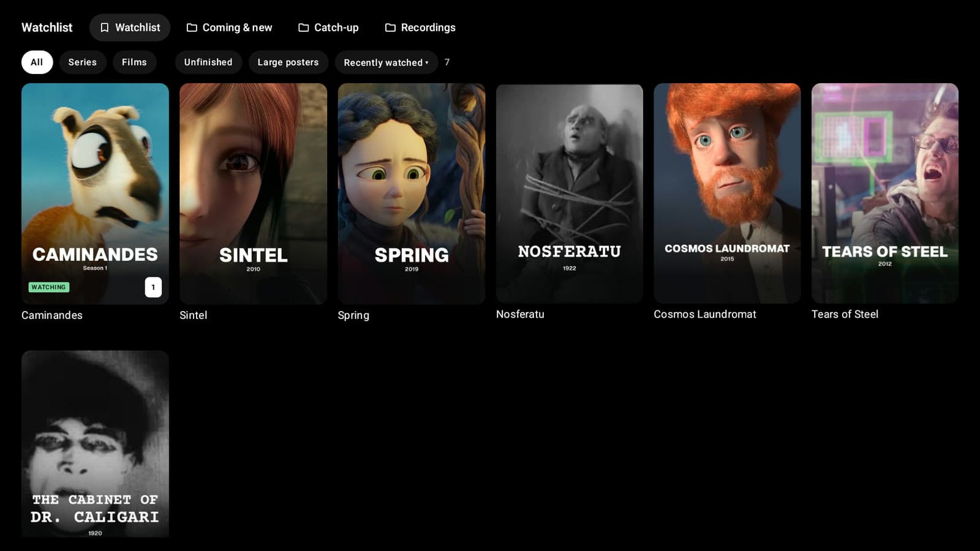Image resolution: width=980 pixels, height=551 pixels.
Task: Toggle the Large posters view option
Action: point(288,62)
